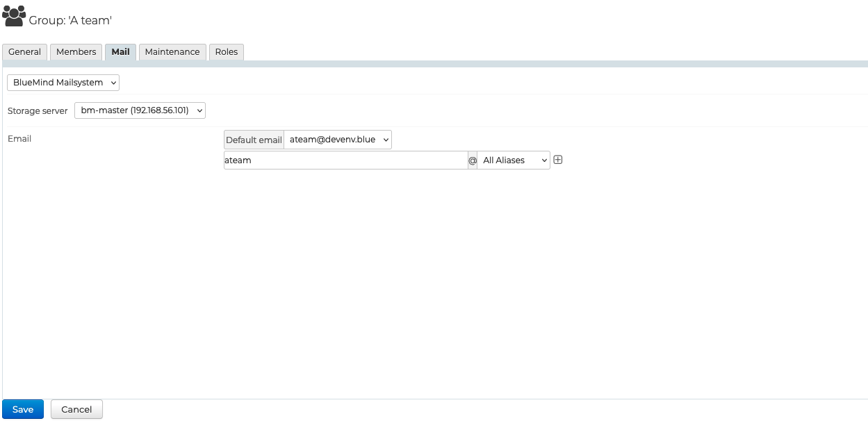Click the @ separator beside the alias field
This screenshot has width=868, height=430.
pos(473,160)
